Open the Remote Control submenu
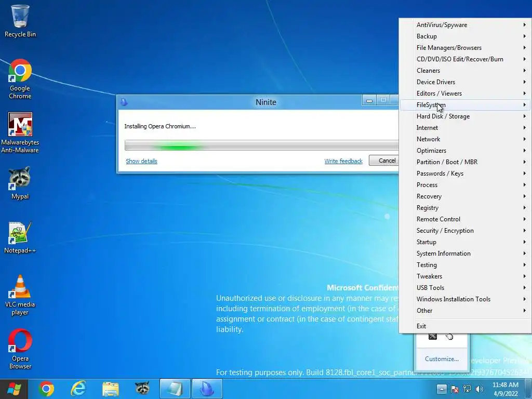Screen dimensions: 532x399 (x=464, y=219)
